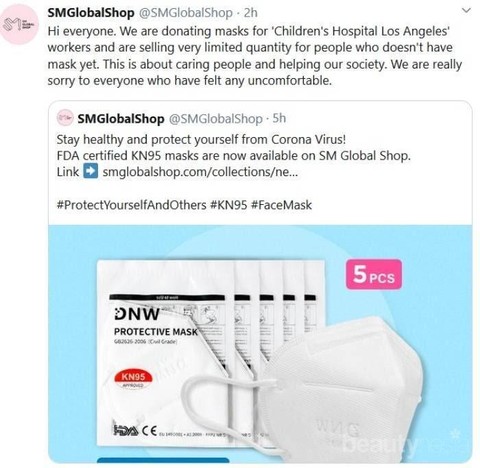Open the #ProtectYourselfAndOthers hashtag
Viewport: 480px width, 468px height.
click(x=131, y=205)
